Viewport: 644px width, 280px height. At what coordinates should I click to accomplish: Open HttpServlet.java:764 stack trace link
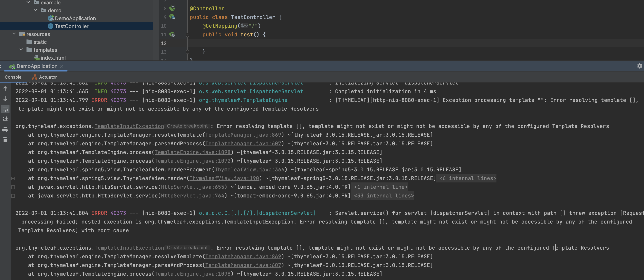pos(192,196)
